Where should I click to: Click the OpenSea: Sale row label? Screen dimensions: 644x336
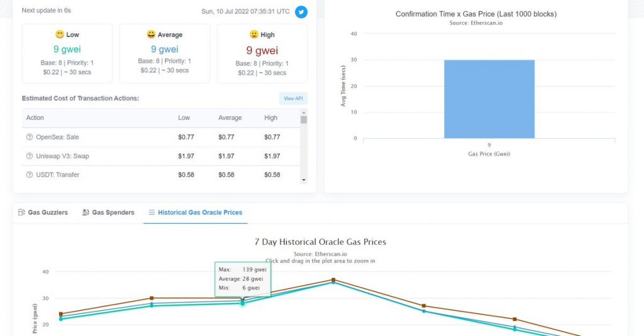coord(57,137)
